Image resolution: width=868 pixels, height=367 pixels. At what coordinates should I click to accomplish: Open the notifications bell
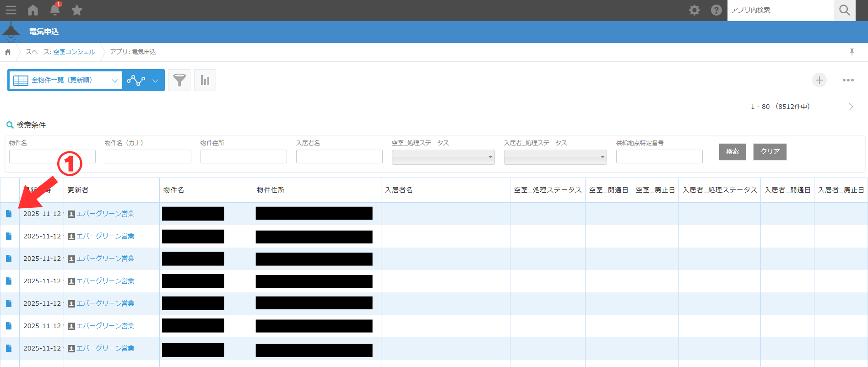[x=55, y=10]
